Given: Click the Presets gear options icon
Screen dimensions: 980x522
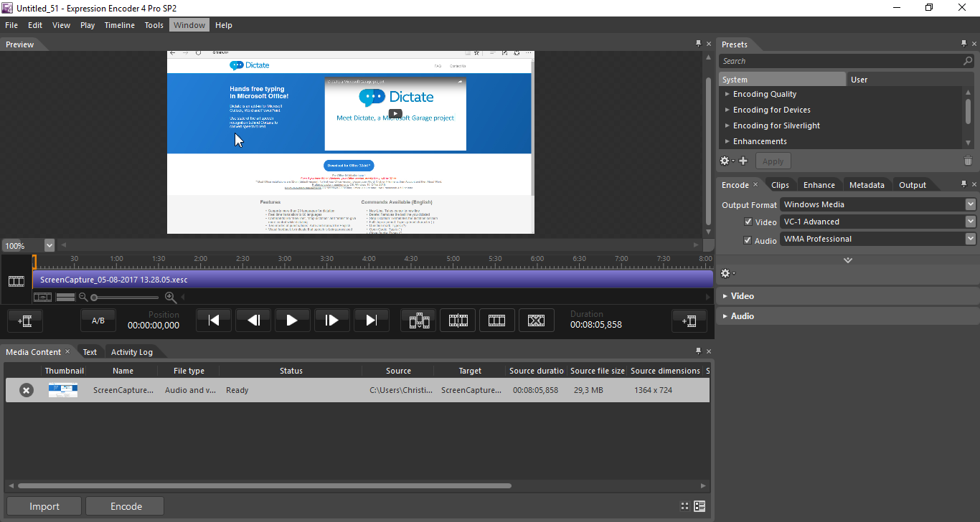Looking at the screenshot, I should tap(725, 161).
